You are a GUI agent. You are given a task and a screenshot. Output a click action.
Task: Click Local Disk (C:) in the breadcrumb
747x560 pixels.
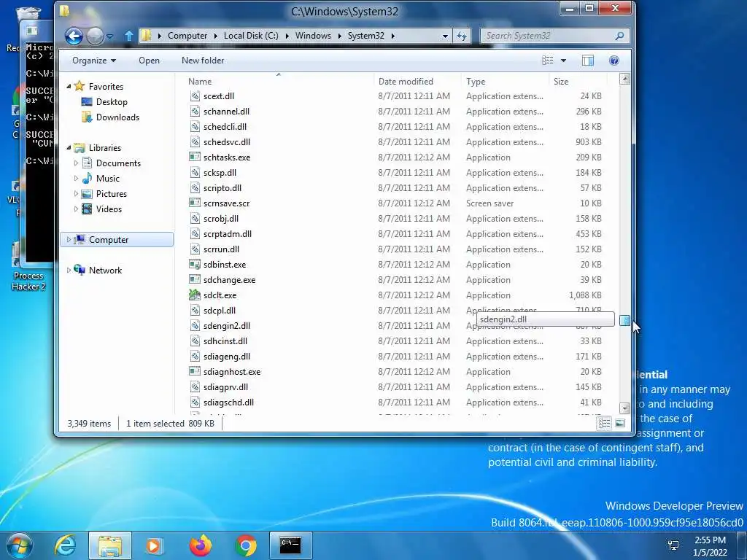pyautogui.click(x=251, y=36)
